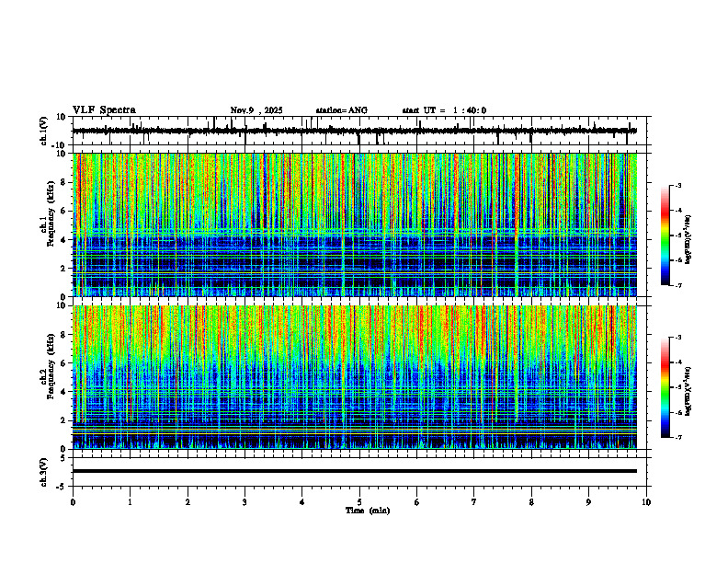Viewport: 728px width, 563px height.
Task: Click the ch.1 colorbar log(PSD) unit label
Action: coord(688,240)
